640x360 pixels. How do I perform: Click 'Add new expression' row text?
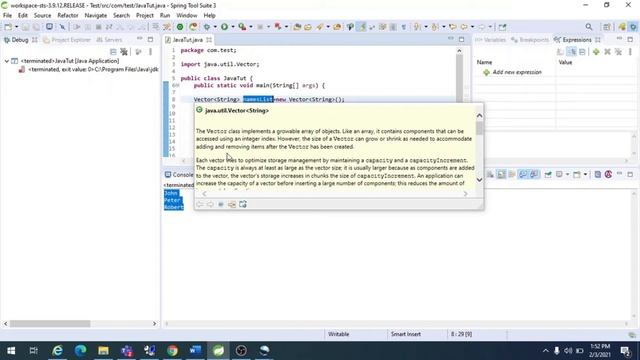517,72
